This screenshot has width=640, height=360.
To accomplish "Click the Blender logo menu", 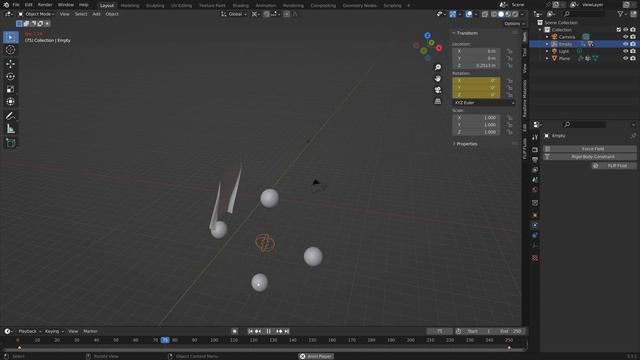I will pyautogui.click(x=6, y=5).
